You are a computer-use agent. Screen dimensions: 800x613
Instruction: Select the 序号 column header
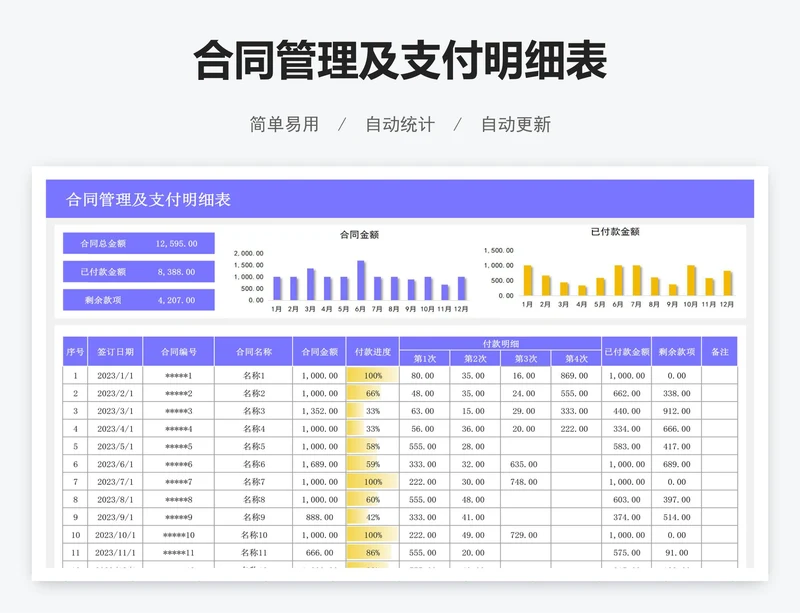[75, 352]
